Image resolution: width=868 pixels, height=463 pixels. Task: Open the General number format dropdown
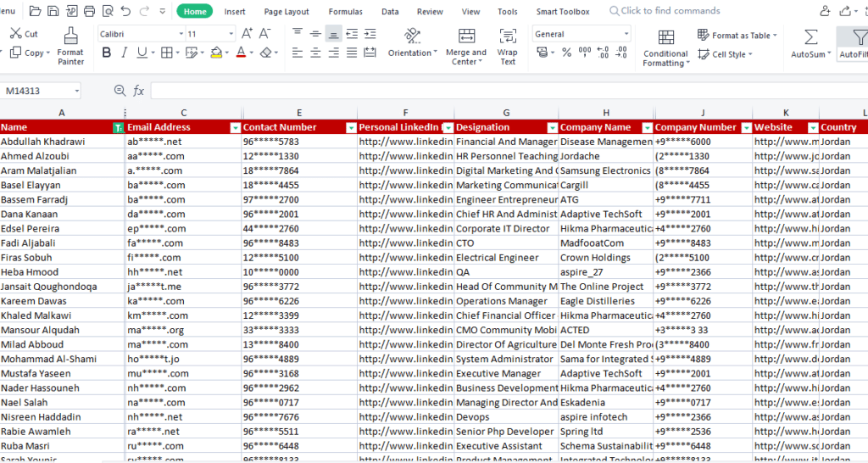click(626, 34)
